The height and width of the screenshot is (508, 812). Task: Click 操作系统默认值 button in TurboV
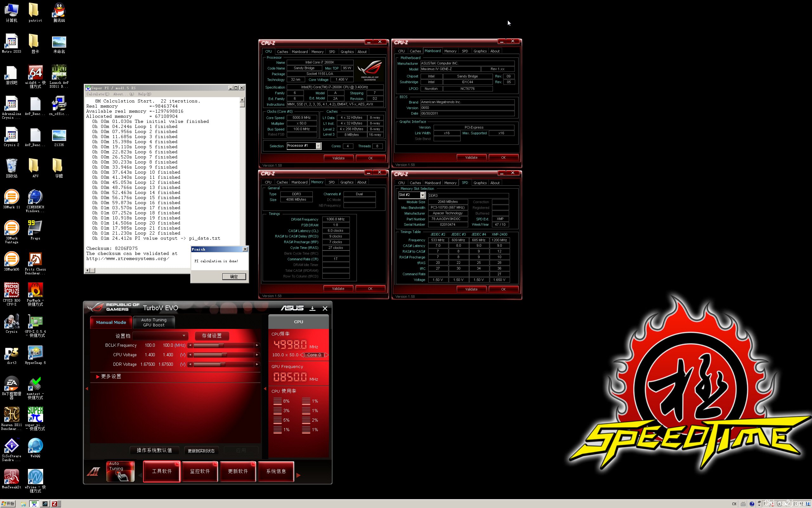click(154, 450)
